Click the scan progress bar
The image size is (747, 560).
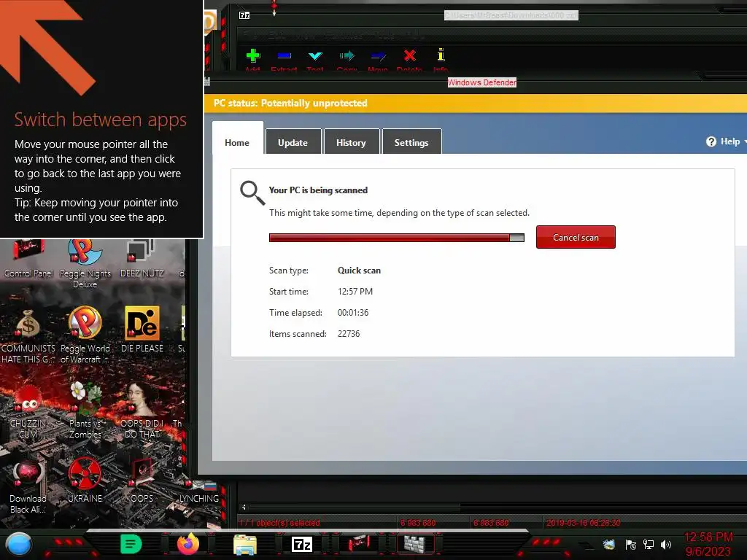[x=396, y=238]
